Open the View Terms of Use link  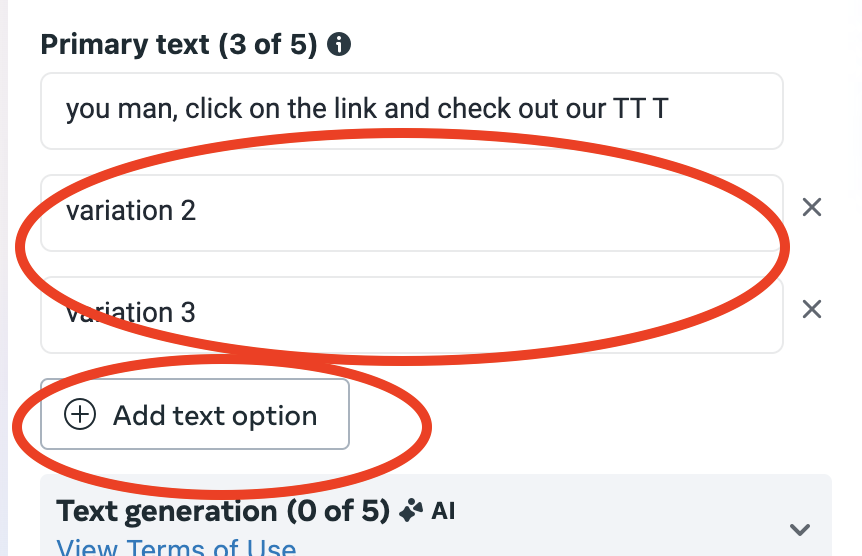click(x=176, y=548)
